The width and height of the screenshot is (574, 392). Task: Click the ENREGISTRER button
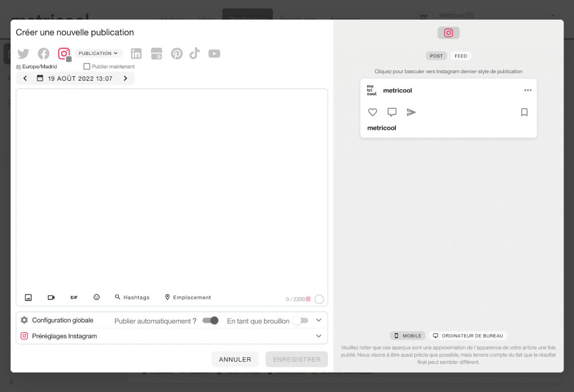[297, 359]
